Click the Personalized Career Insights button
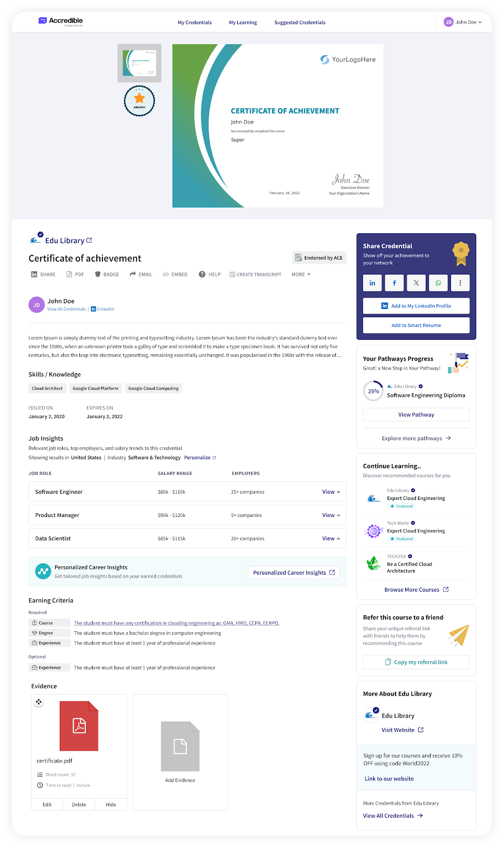This screenshot has height=848, width=504. [x=294, y=573]
